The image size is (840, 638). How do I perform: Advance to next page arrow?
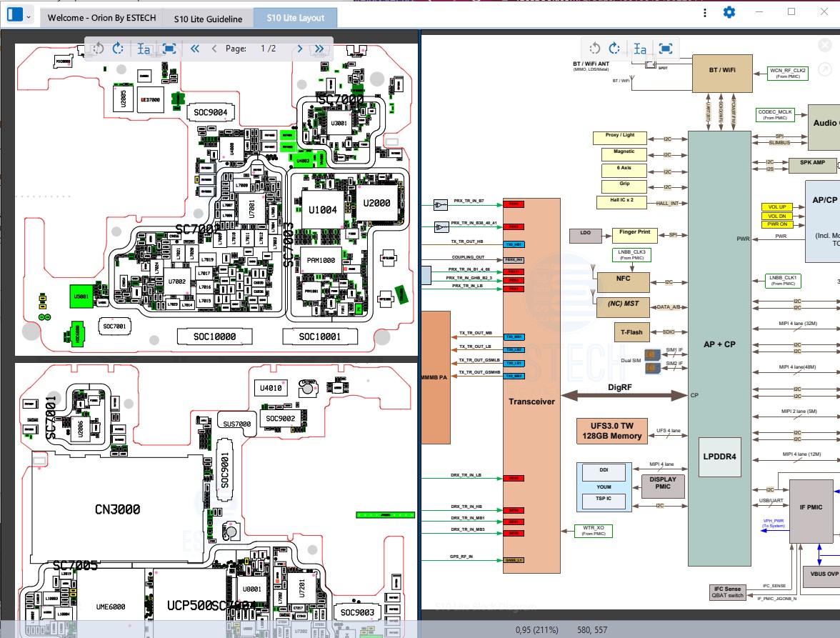[300, 49]
